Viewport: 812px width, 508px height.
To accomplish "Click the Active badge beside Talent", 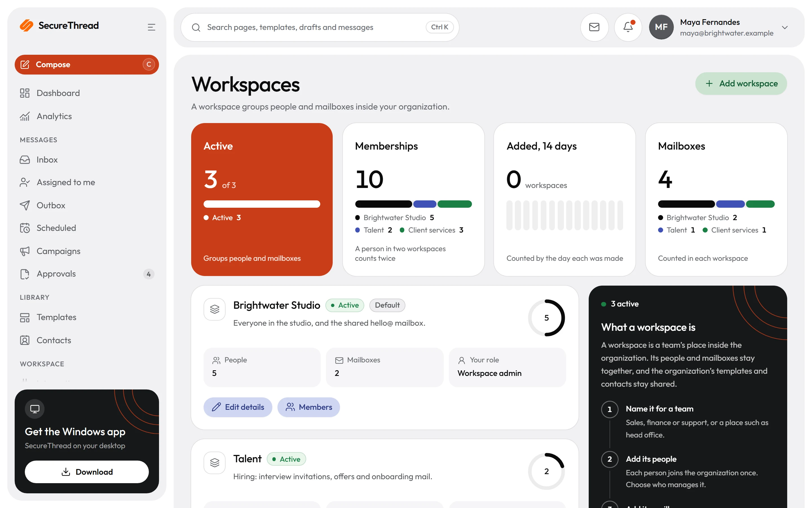I will 286,459.
